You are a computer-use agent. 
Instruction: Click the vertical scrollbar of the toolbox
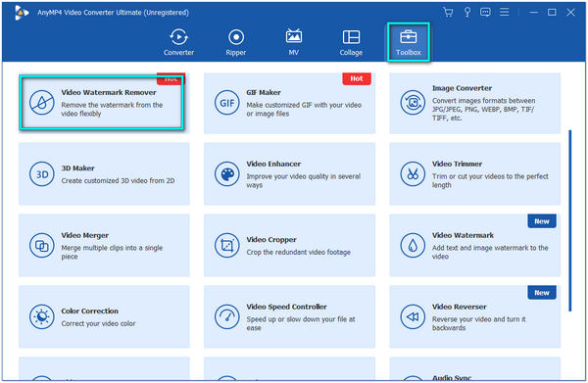click(x=570, y=220)
